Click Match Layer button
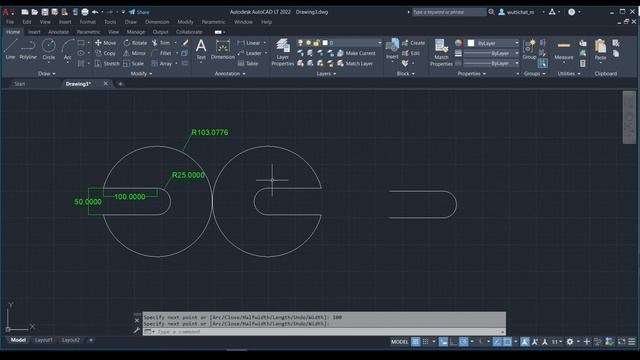The height and width of the screenshot is (360, 640). pyautogui.click(x=355, y=63)
